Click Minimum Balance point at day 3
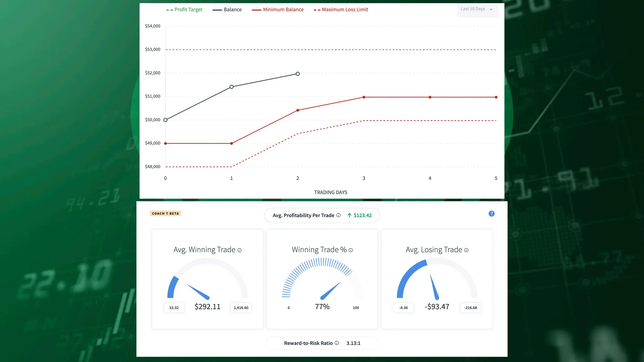644x362 pixels. 364,97
